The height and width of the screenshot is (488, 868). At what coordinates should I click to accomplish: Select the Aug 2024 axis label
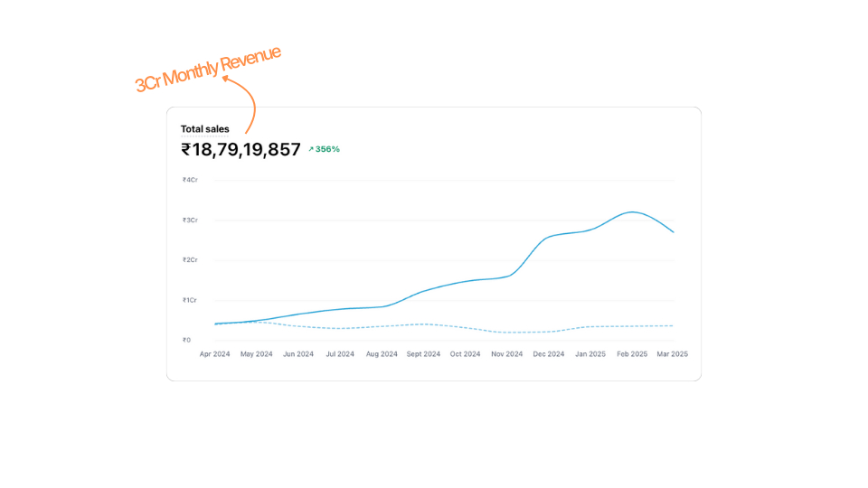click(382, 354)
